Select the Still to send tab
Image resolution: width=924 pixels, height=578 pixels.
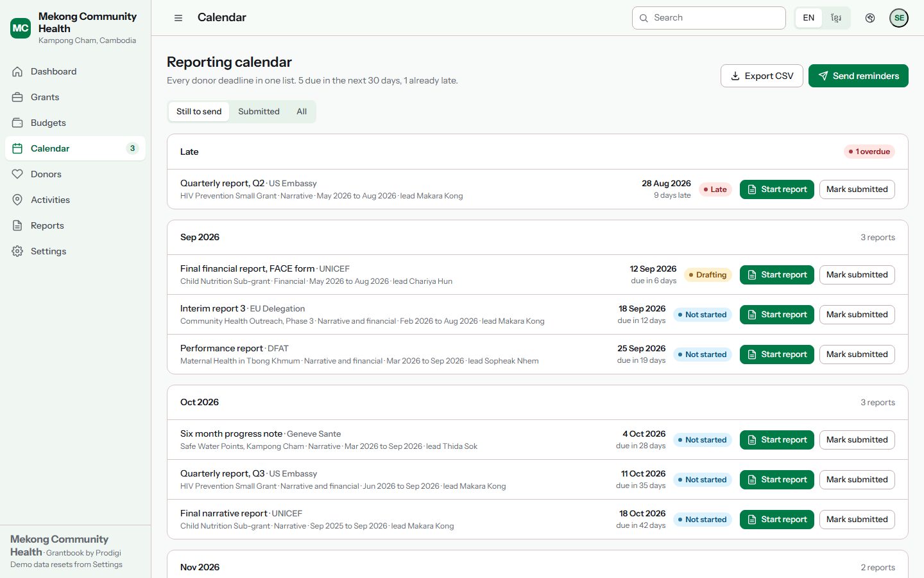tap(199, 111)
